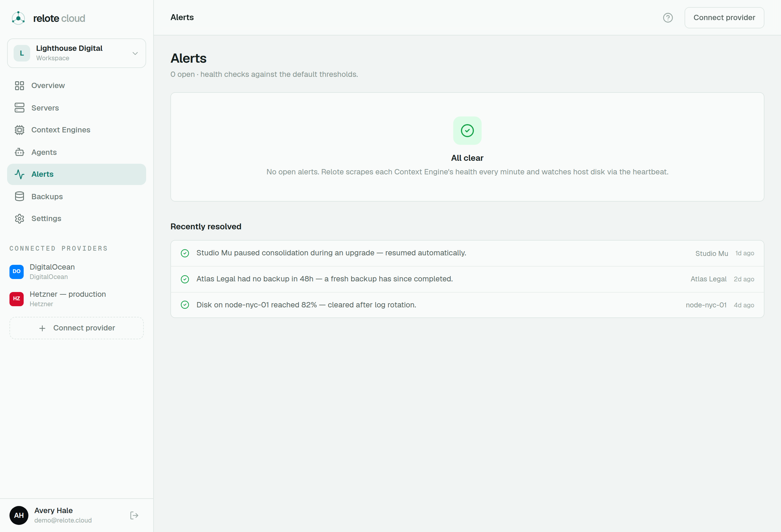
Task: Click the Settings gear icon
Action: 20,218
